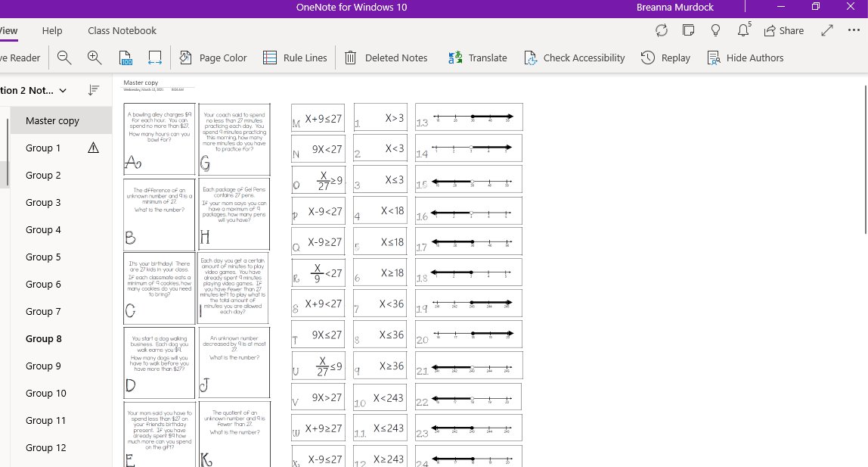868x467 pixels.
Task: Click the sync status icon
Action: (662, 30)
